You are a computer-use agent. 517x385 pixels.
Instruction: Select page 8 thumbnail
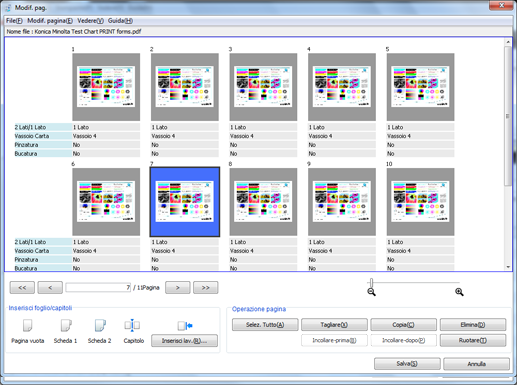pos(263,202)
